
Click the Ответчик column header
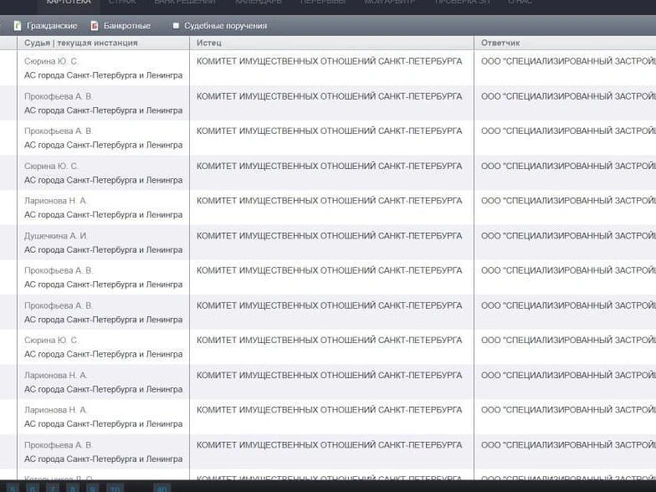(x=500, y=43)
